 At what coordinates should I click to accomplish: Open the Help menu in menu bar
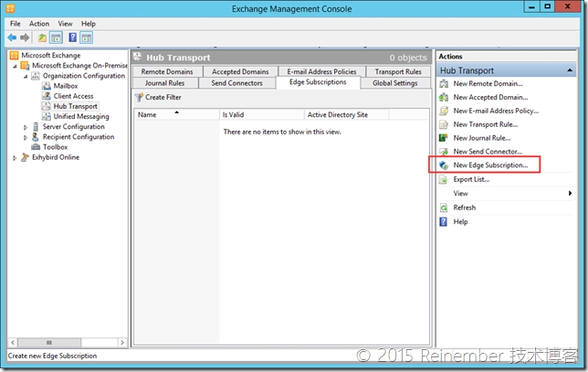(x=89, y=24)
